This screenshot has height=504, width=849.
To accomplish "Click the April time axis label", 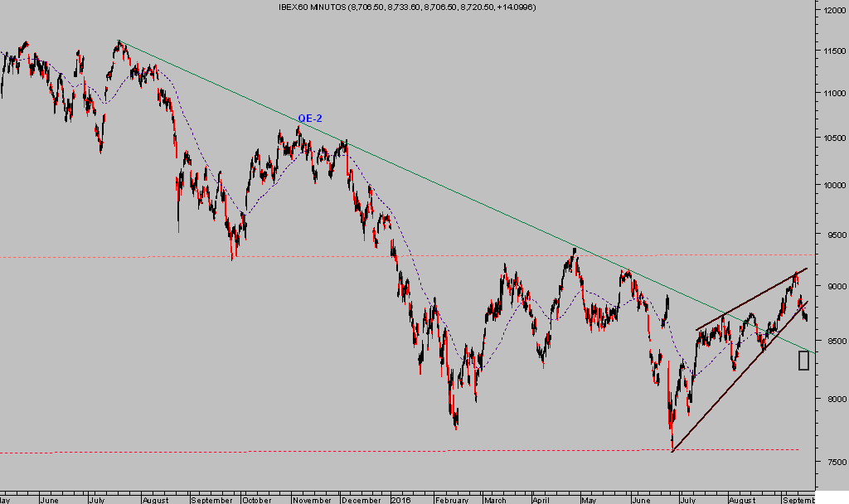I will tap(541, 500).
